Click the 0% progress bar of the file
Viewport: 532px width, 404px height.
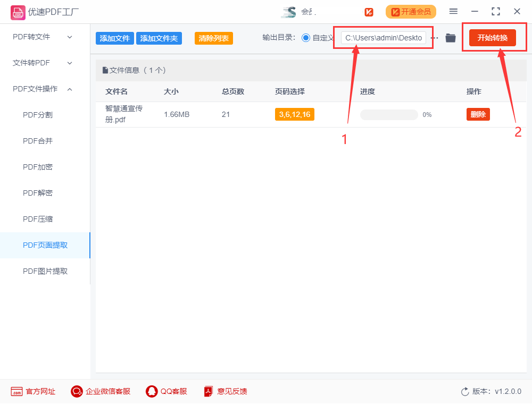coord(389,114)
